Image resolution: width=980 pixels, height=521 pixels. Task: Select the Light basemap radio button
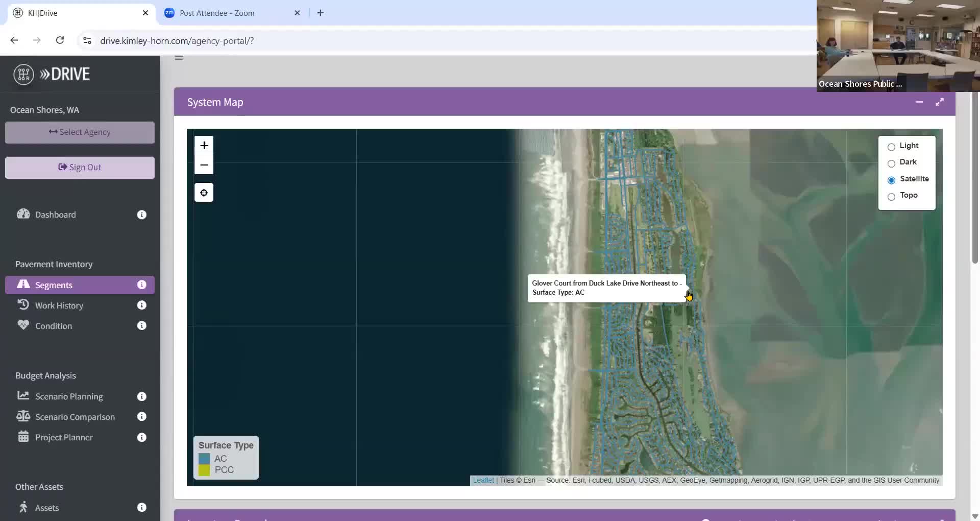[x=891, y=147]
